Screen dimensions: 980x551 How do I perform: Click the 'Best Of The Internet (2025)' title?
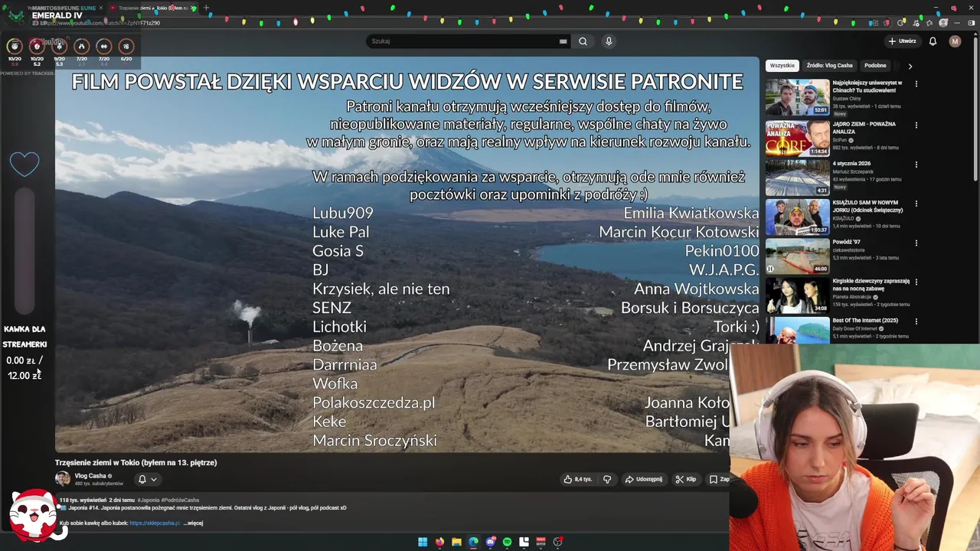click(865, 321)
